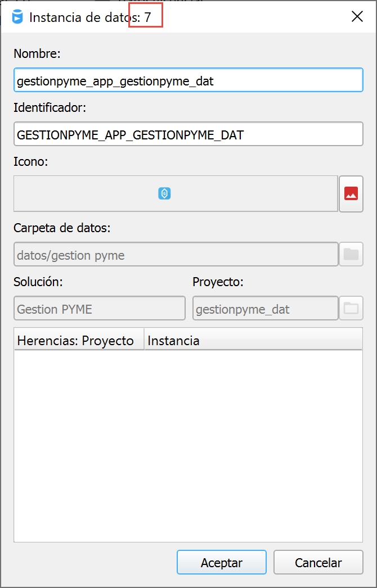
Task: Click into the Nombre text field
Action: [188, 80]
